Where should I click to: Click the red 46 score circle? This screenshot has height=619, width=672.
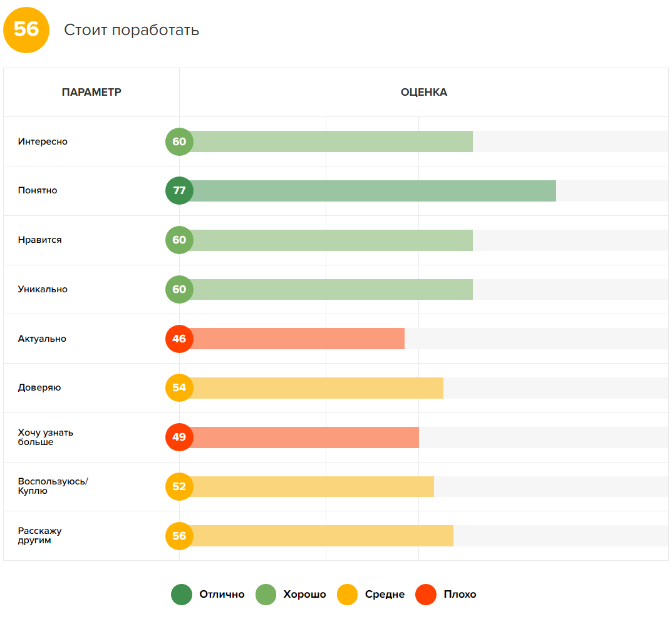(x=179, y=339)
